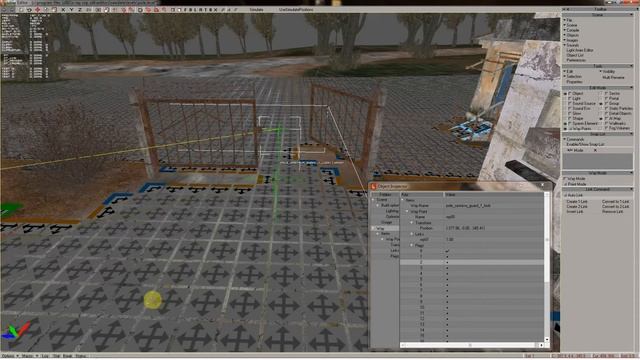Screen dimensions: 640x360
Task: Click the Light Anim Editor entry
Action: pos(580,50)
